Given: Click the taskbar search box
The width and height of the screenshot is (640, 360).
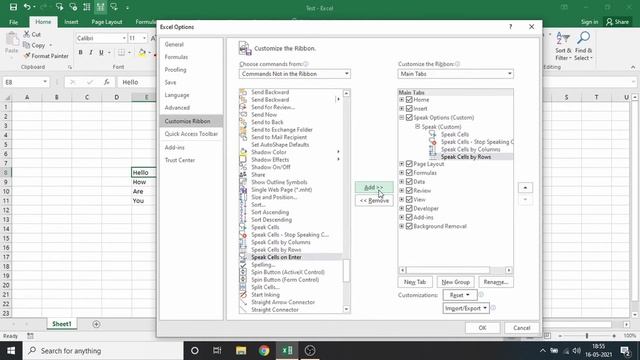Looking at the screenshot, I should 103,351.
